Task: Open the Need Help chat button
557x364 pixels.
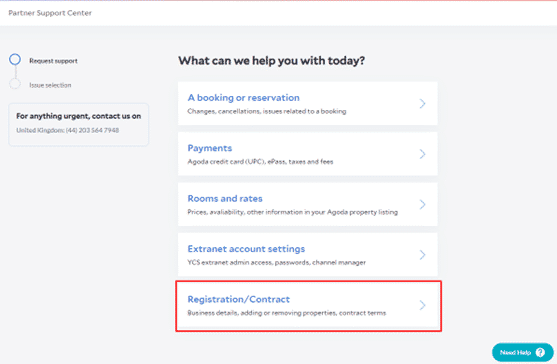Action: tap(523, 352)
